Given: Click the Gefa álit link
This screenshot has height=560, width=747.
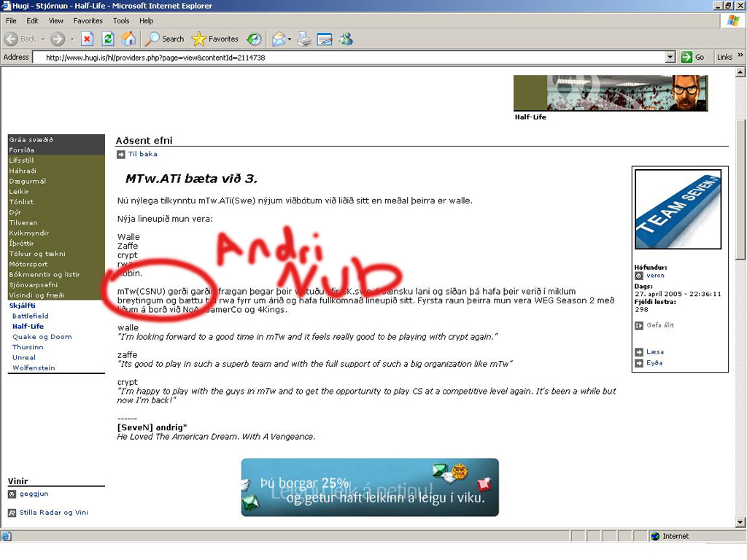Looking at the screenshot, I should (659, 326).
